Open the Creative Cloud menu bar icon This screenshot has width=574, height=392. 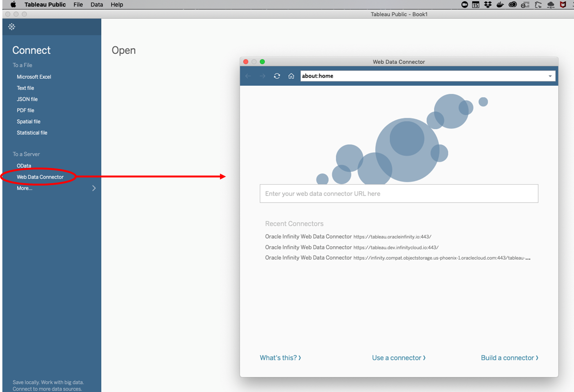click(x=513, y=4)
